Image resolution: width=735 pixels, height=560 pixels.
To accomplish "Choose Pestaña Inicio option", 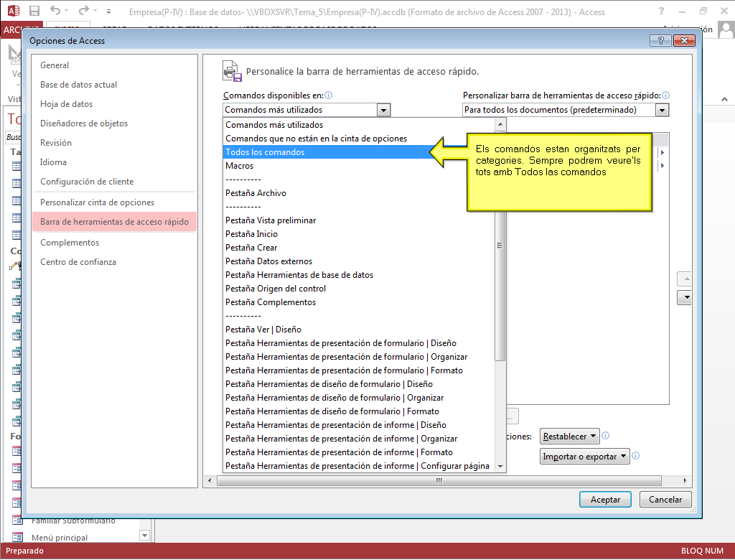I will click(x=359, y=233).
